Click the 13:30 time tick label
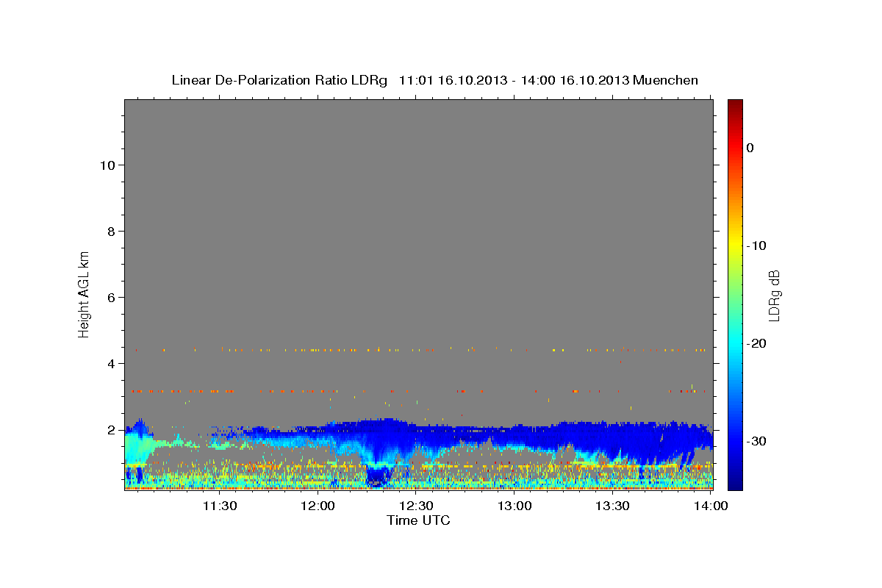882x588 pixels. point(612,506)
